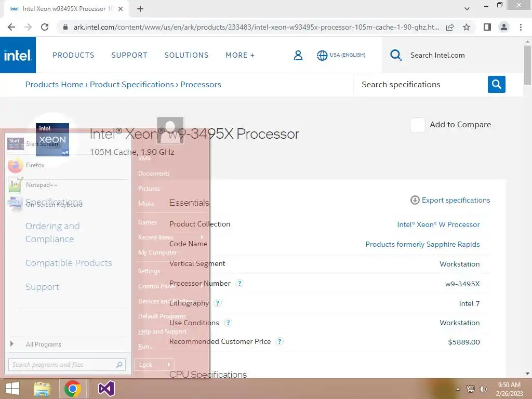Show hidden system tray icons
Image resolution: width=532 pixels, height=399 pixels.
click(x=458, y=389)
